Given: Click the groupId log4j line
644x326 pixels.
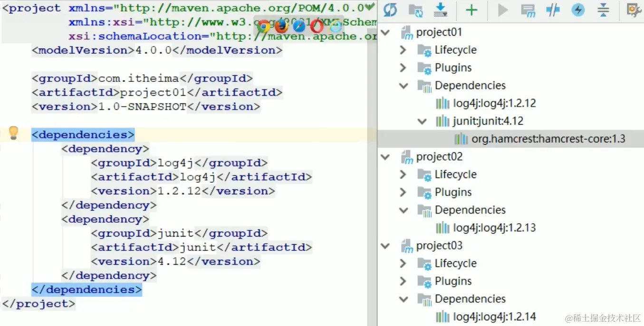Looking at the screenshot, I should [x=179, y=163].
